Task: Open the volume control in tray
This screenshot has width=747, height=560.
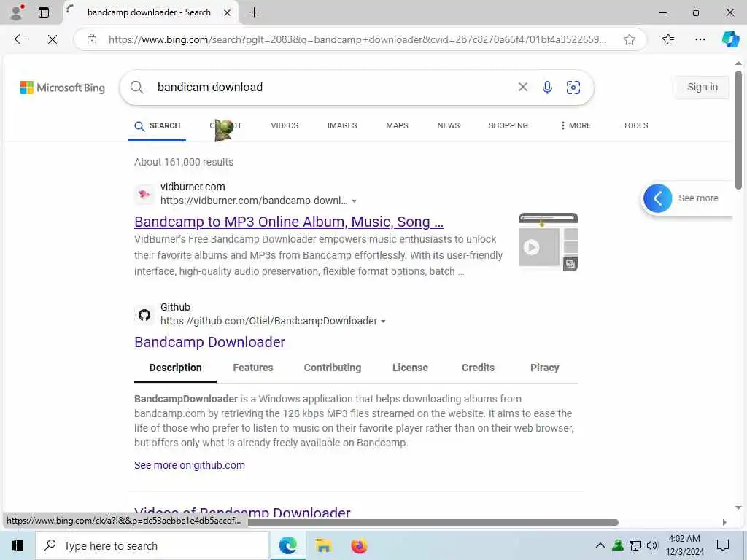Action: click(652, 545)
